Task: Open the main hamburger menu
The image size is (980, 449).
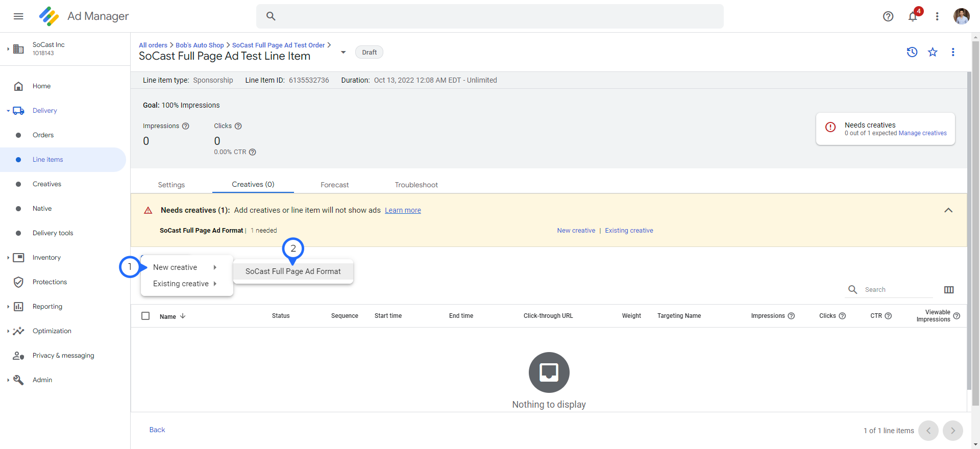Action: pyautogui.click(x=18, y=16)
